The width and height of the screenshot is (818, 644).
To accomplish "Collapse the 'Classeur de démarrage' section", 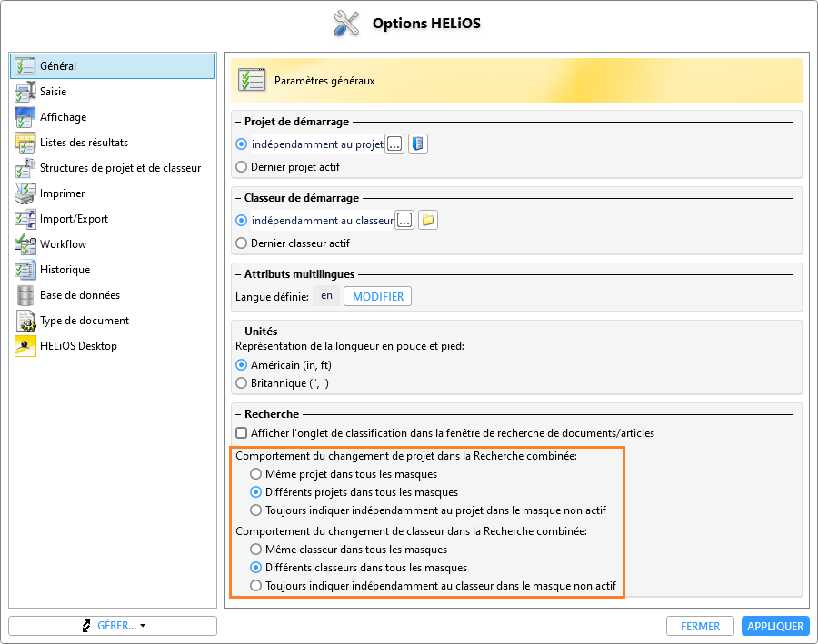I will [x=238, y=198].
